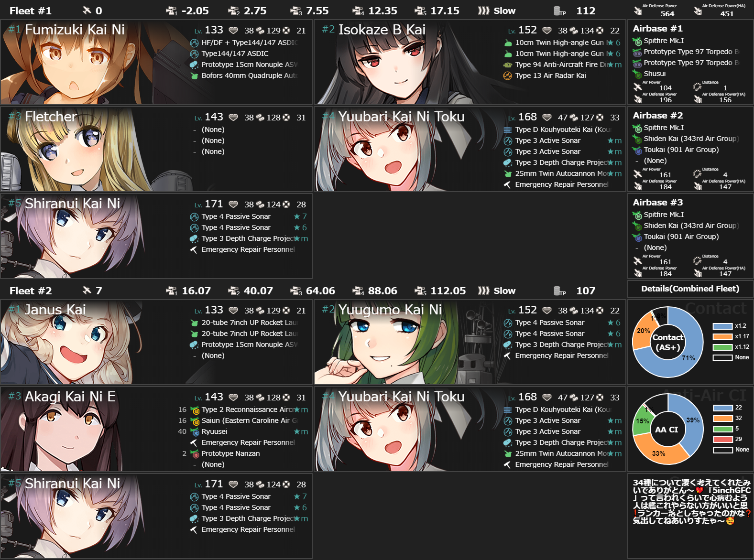Click the Air Power icon in Airbase #2
Screen dimensions: 754x560
(x=637, y=174)
